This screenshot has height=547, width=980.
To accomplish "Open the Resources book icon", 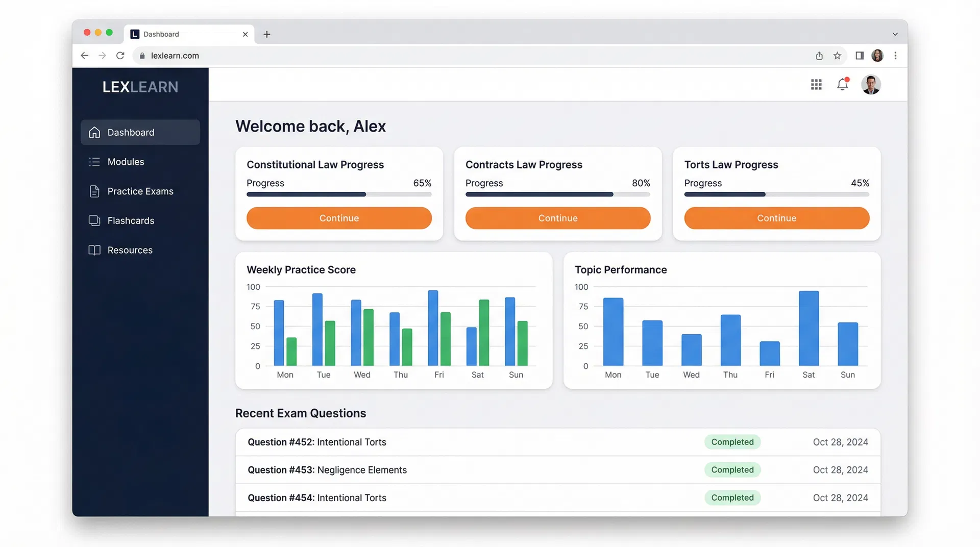I will click(94, 250).
